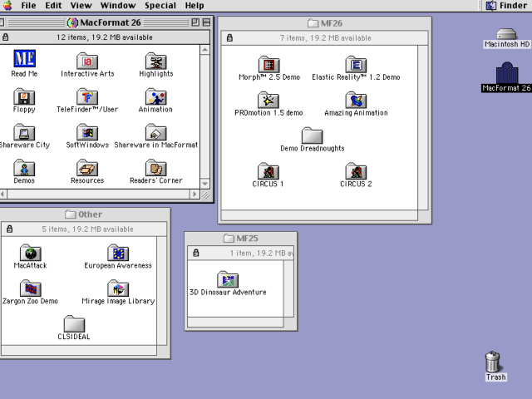Click the MacFormat 26 resize corner
The width and height of the screenshot is (532, 399).
click(x=205, y=195)
